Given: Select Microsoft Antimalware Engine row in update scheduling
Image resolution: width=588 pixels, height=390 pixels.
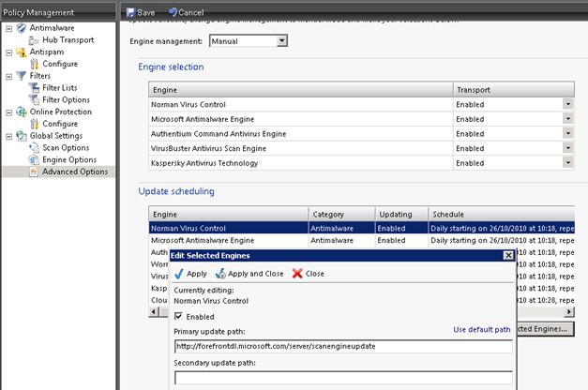Looking at the screenshot, I should [229, 241].
